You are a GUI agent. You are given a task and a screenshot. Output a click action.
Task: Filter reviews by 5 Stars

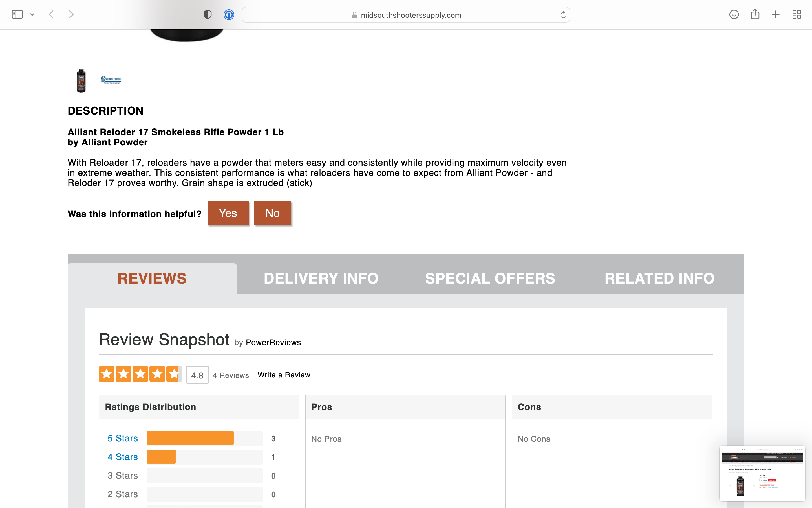pyautogui.click(x=122, y=439)
